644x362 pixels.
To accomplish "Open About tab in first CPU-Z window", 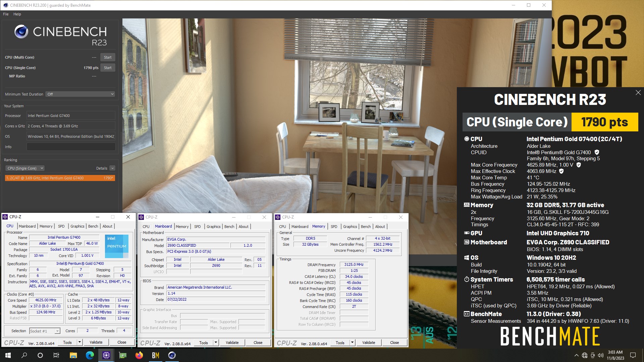I will click(107, 226).
